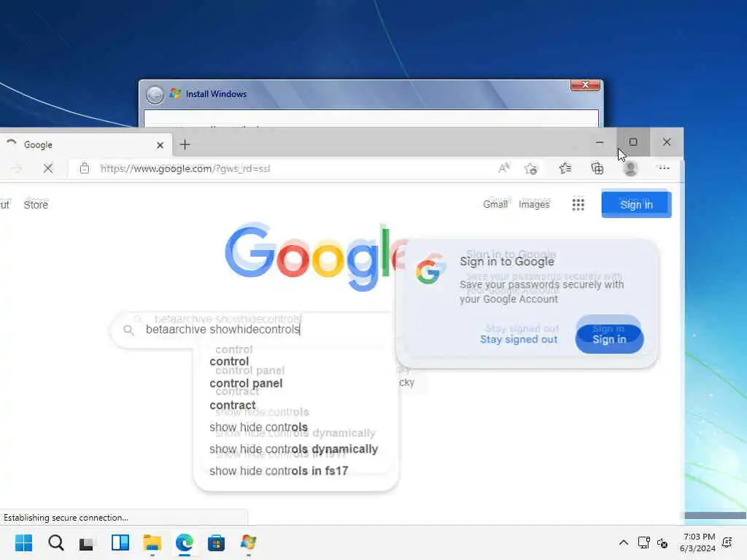Choose Stay signed out in popup

[x=519, y=339]
